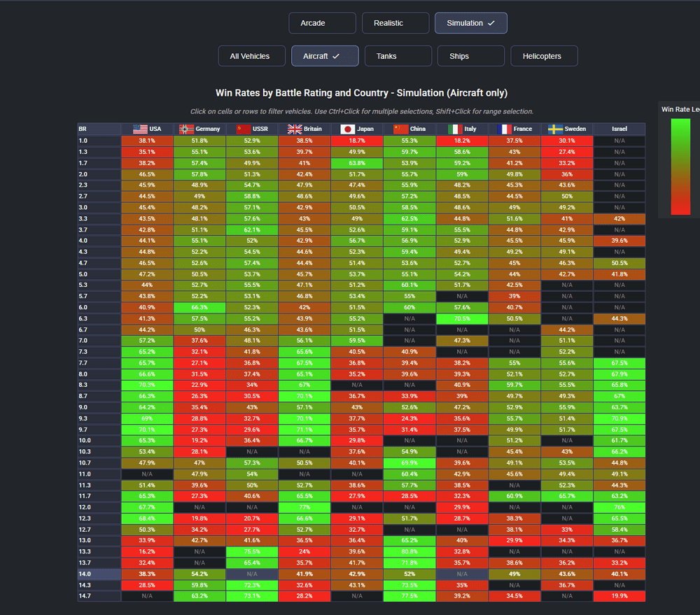
Task: Filter win rates to Tanks
Action: point(398,56)
